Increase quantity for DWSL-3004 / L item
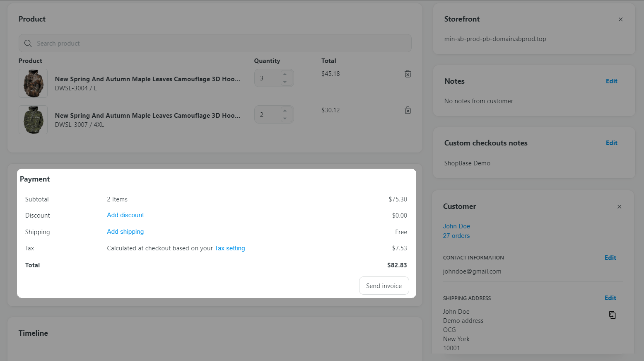Viewport: 644px width, 361px height. coord(285,74)
